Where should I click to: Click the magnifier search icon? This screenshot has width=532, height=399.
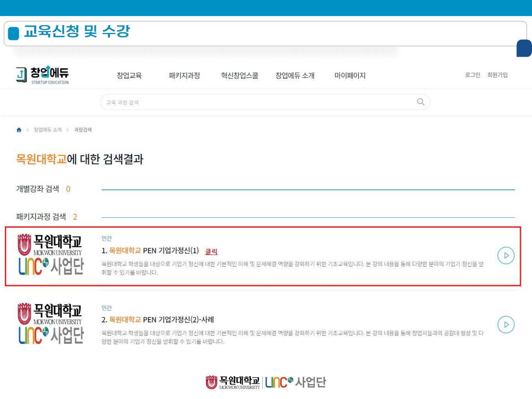coord(420,102)
